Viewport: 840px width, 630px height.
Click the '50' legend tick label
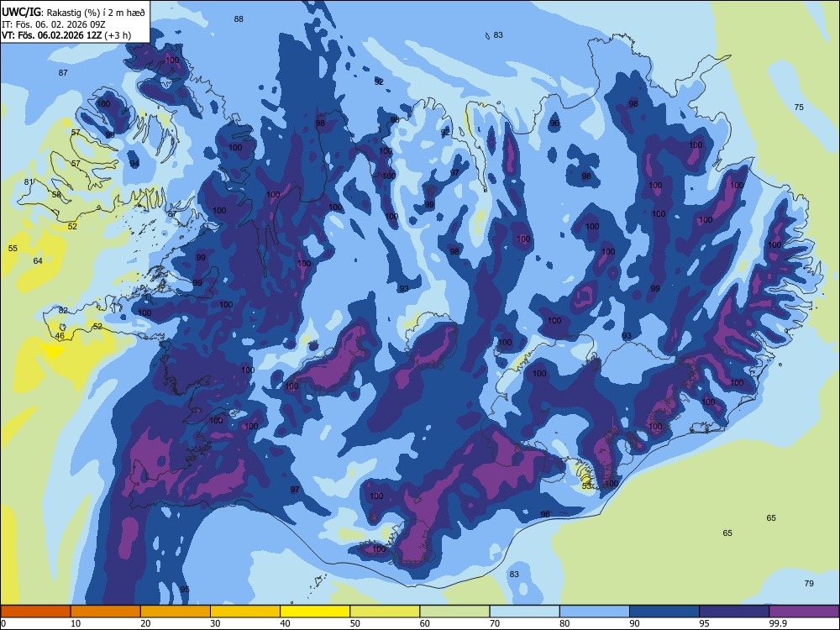355,623
